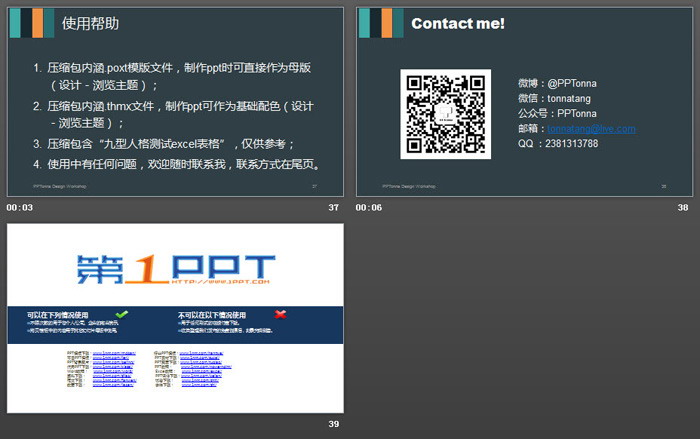Viewport: 700px width, 439px height.
Task: Click the red X icon on slide 39
Action: click(280, 314)
